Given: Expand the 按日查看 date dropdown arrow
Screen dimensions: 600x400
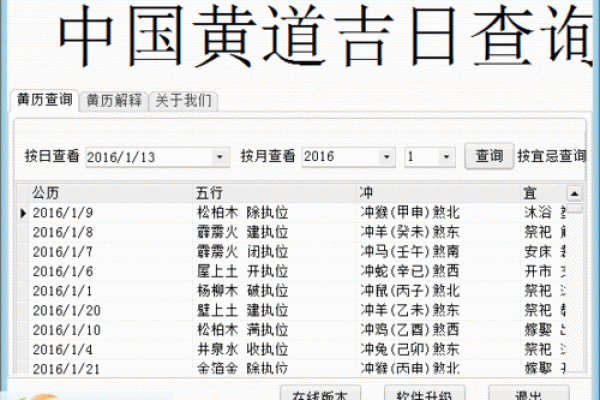Looking at the screenshot, I should click(220, 157).
